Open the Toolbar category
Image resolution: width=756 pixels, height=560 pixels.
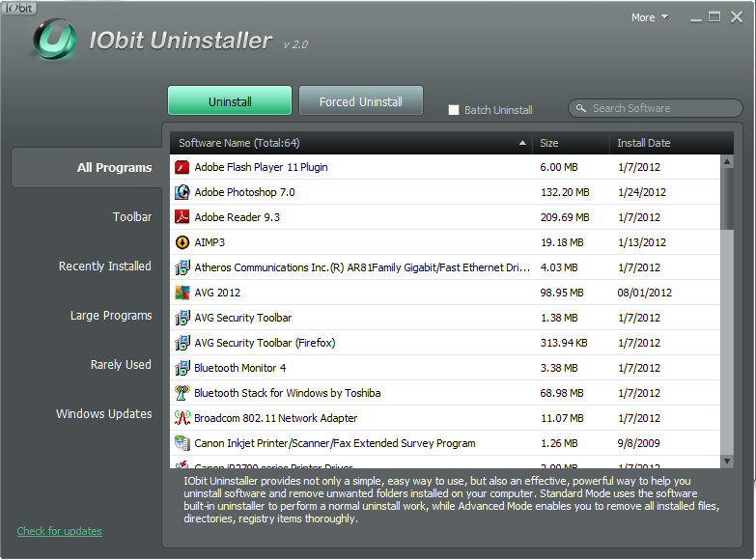click(132, 217)
